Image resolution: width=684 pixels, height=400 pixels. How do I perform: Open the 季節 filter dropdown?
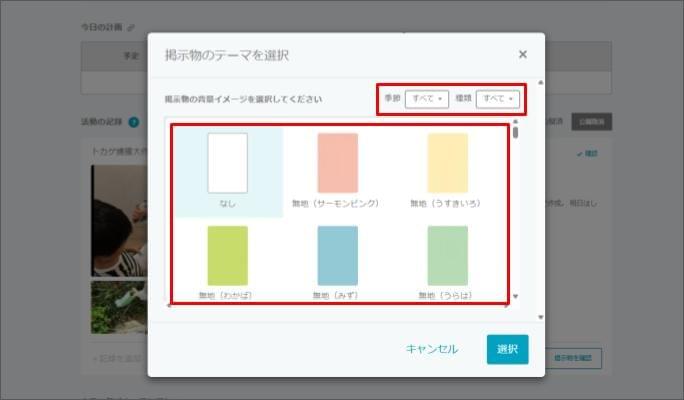coord(427,99)
